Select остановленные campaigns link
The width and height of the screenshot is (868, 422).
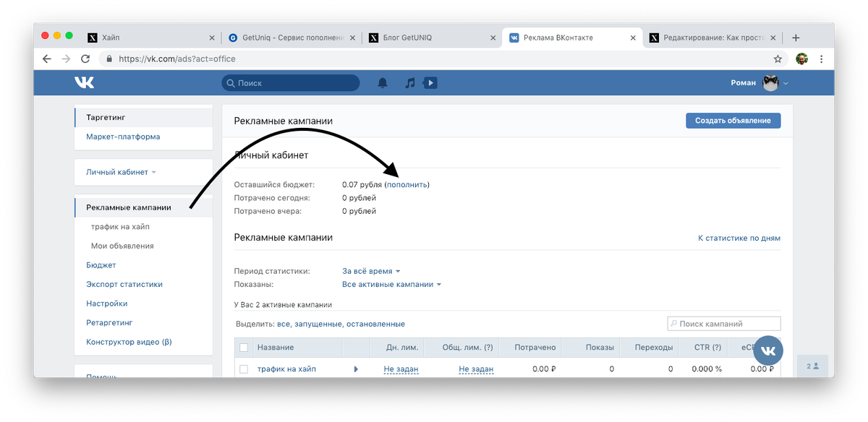[x=375, y=324]
